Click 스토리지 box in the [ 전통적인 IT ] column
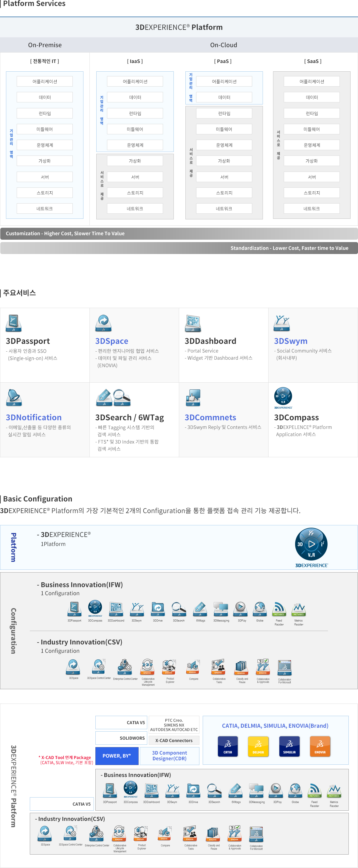 [x=45, y=193]
